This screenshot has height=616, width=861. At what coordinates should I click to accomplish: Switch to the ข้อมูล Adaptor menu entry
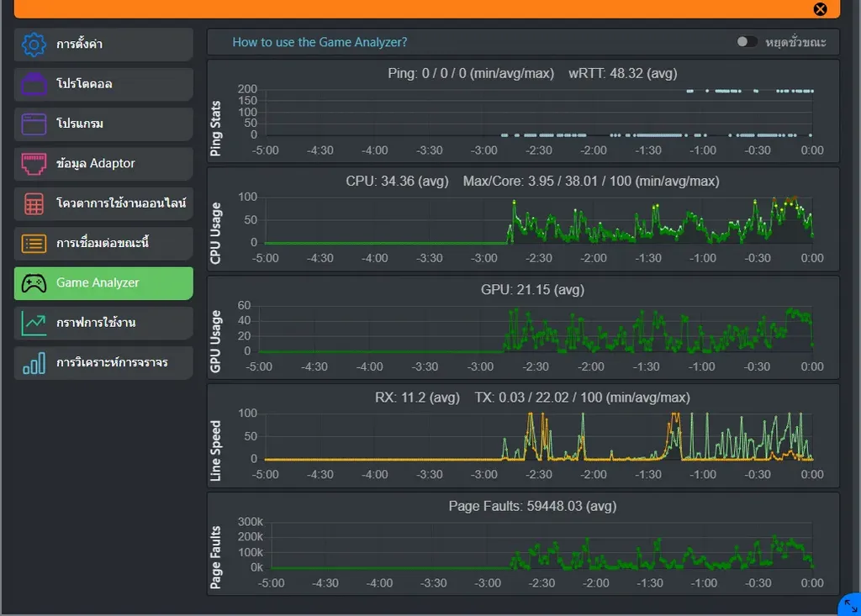[103, 164]
